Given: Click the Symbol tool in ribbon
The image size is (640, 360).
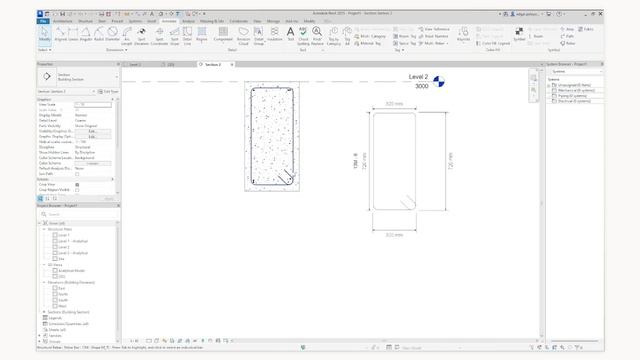Looking at the screenshot, I should 519,34.
